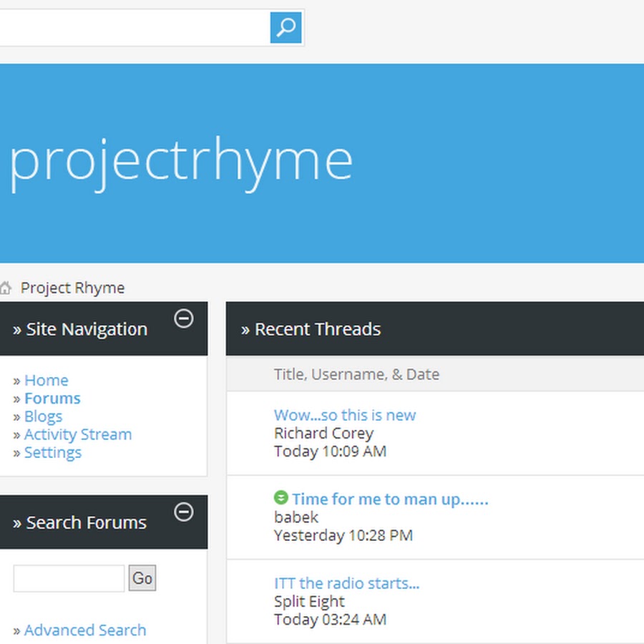The image size is (644, 644).
Task: Open the Activity Stream link
Action: click(x=78, y=434)
